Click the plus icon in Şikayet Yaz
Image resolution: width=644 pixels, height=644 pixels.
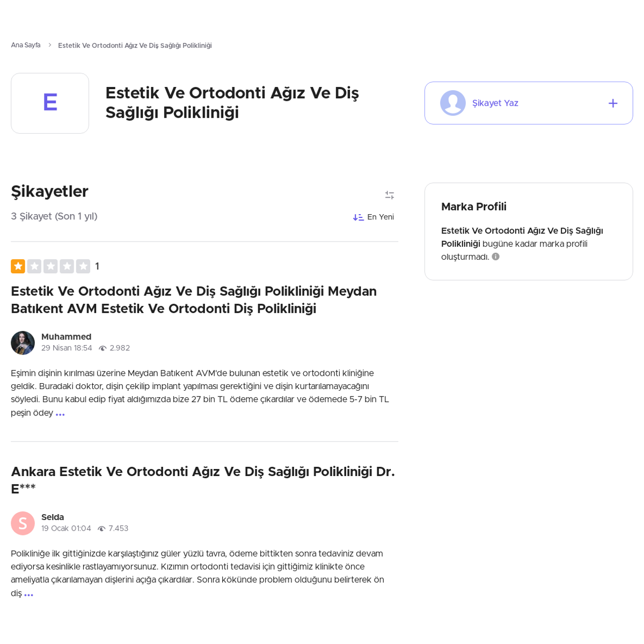pyautogui.click(x=613, y=103)
